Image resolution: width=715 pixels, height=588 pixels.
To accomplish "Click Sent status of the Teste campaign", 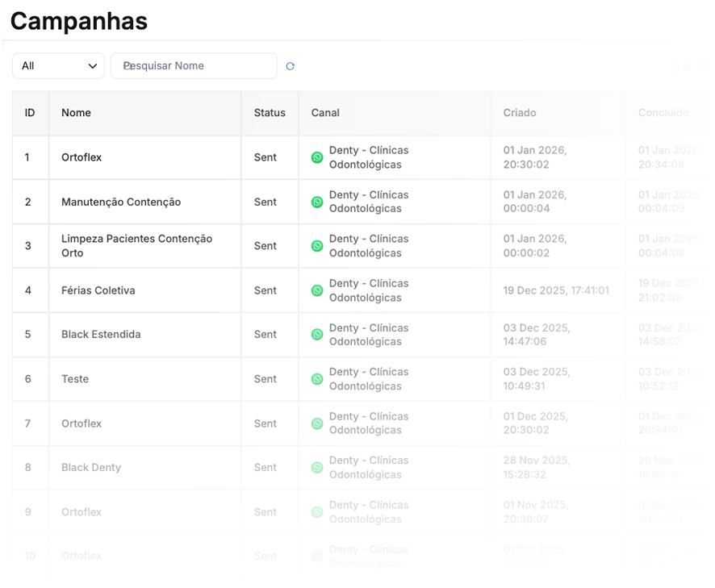I will pyautogui.click(x=266, y=379).
